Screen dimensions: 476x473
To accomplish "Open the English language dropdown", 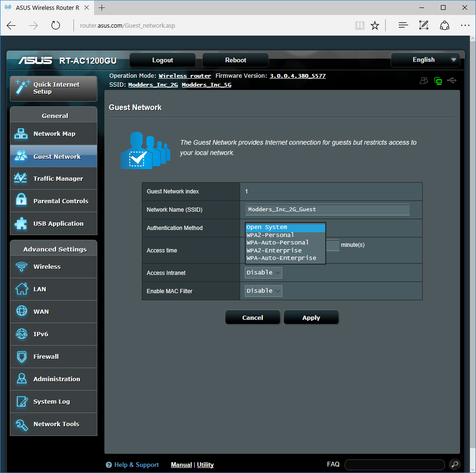I will 425,60.
